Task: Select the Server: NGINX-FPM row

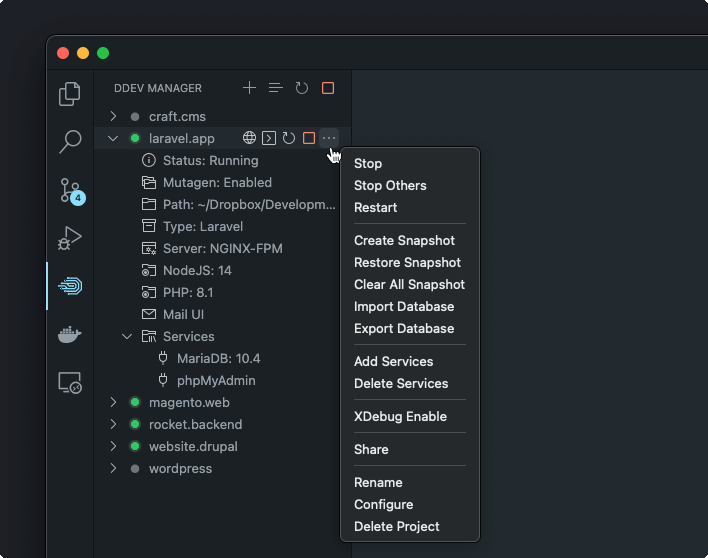Action: (222, 248)
